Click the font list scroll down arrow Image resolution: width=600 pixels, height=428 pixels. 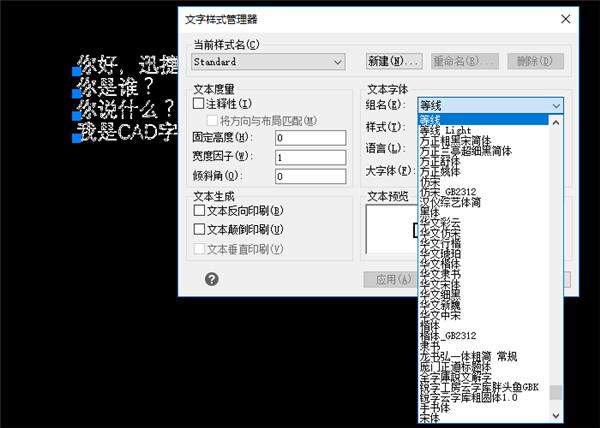pos(556,416)
